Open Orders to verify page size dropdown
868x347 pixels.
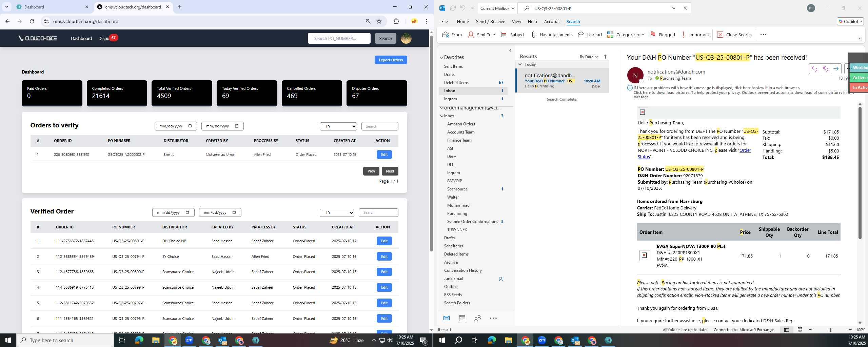[338, 126]
